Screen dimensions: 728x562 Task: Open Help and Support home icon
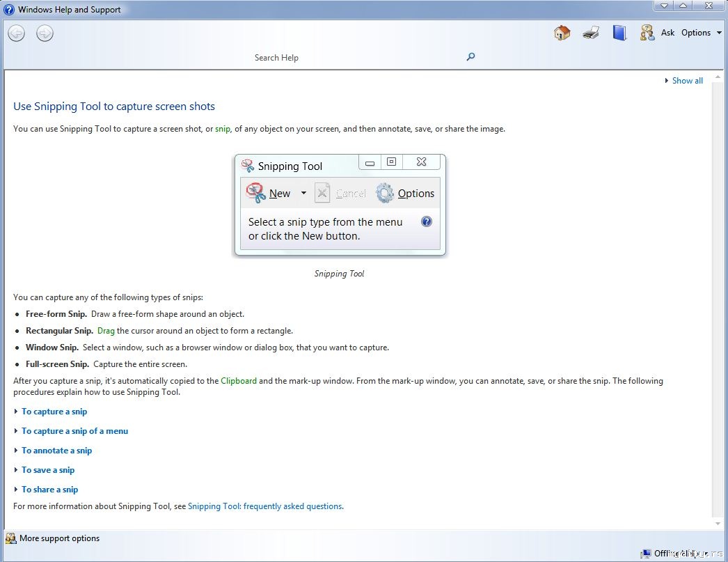pyautogui.click(x=562, y=33)
